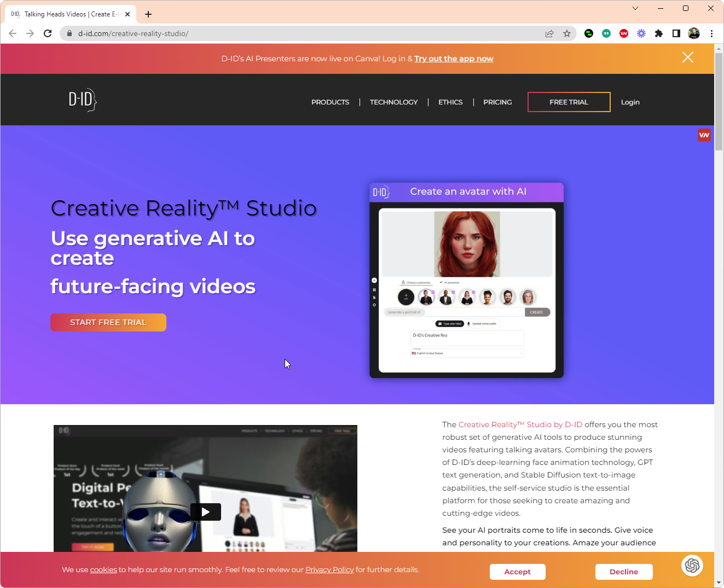This screenshot has width=724, height=588.
Task: Click START FREE TRIAL button
Action: [x=108, y=322]
